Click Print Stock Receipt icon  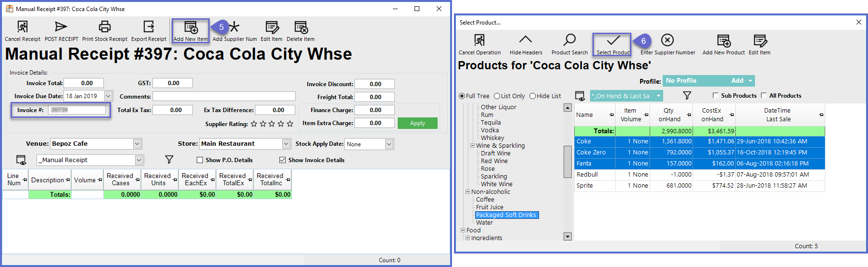tap(104, 27)
